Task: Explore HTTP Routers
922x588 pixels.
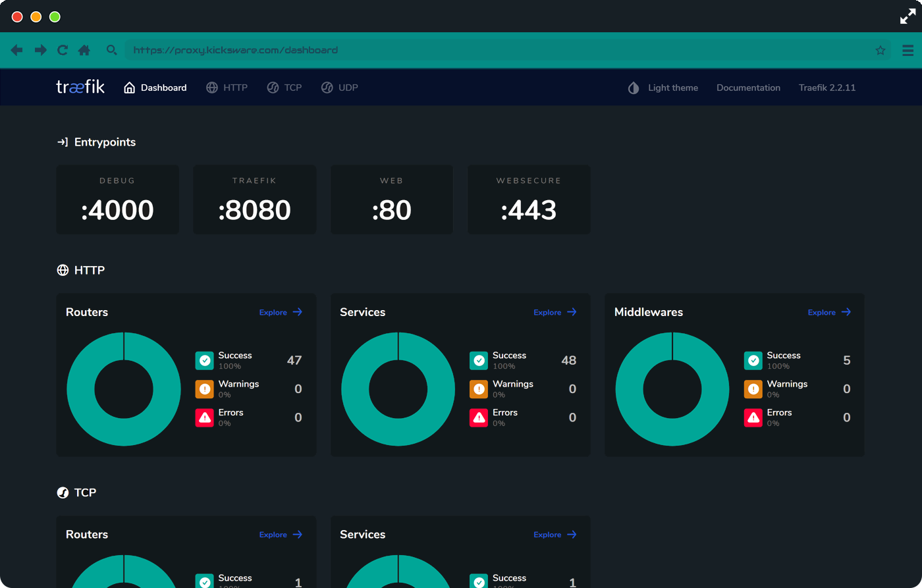Action: pos(281,312)
